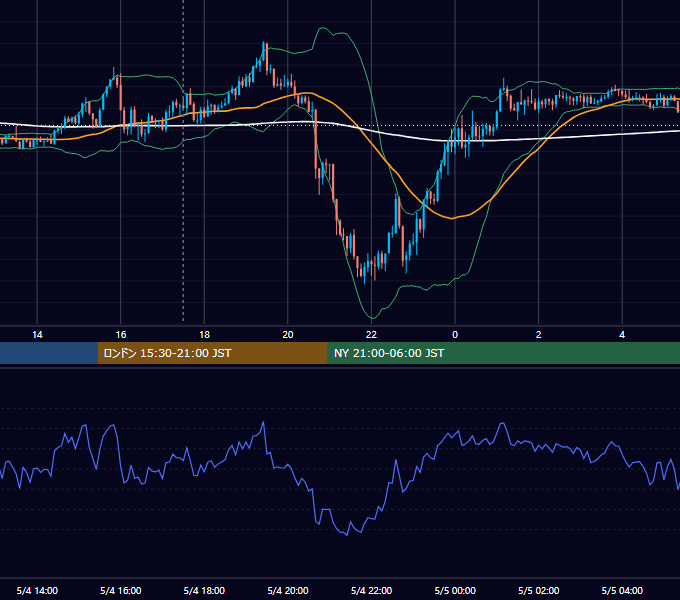Viewport: 680px width, 600px height.
Task: Click the 5/5 00:00 time label
Action: click(455, 590)
